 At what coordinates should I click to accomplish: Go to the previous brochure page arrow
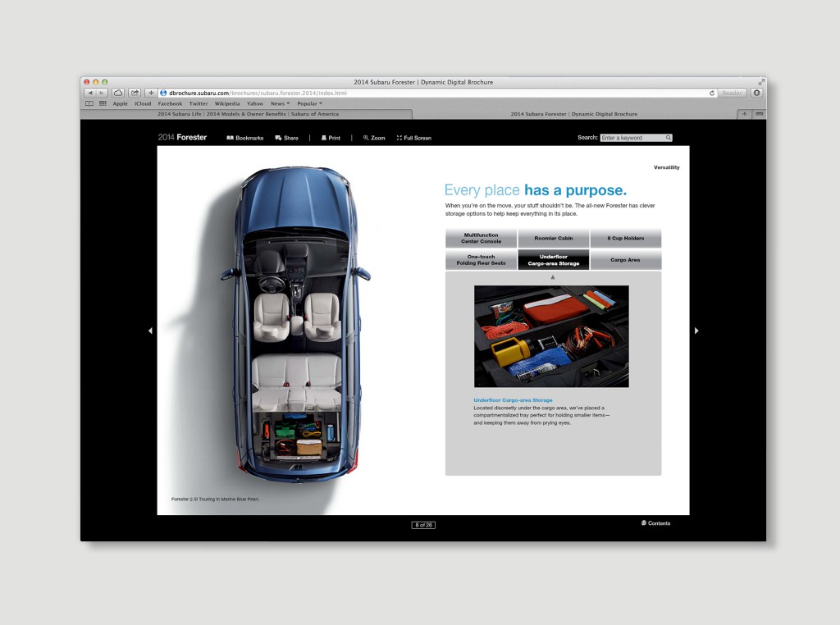pos(150,331)
